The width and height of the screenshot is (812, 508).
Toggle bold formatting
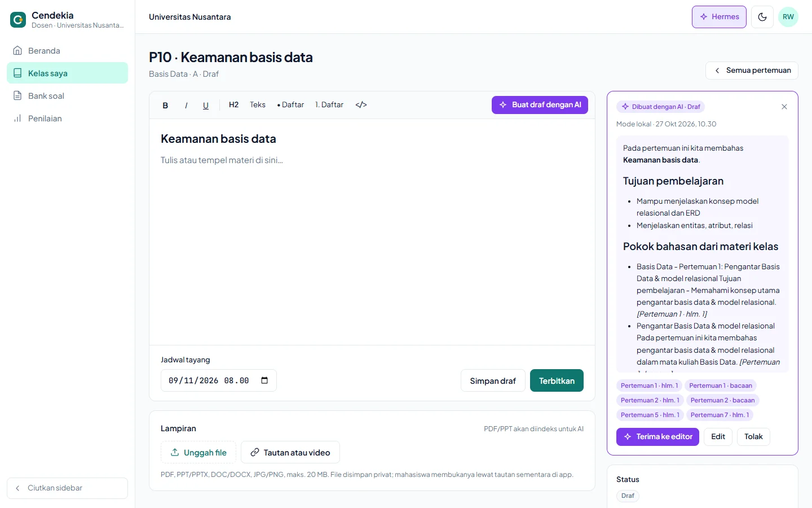pos(165,105)
